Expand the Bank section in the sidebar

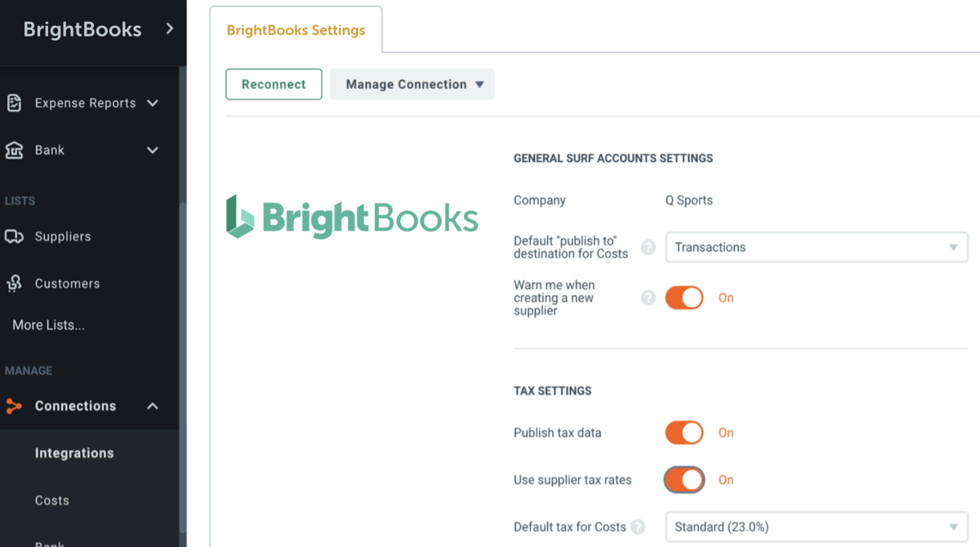tap(153, 150)
